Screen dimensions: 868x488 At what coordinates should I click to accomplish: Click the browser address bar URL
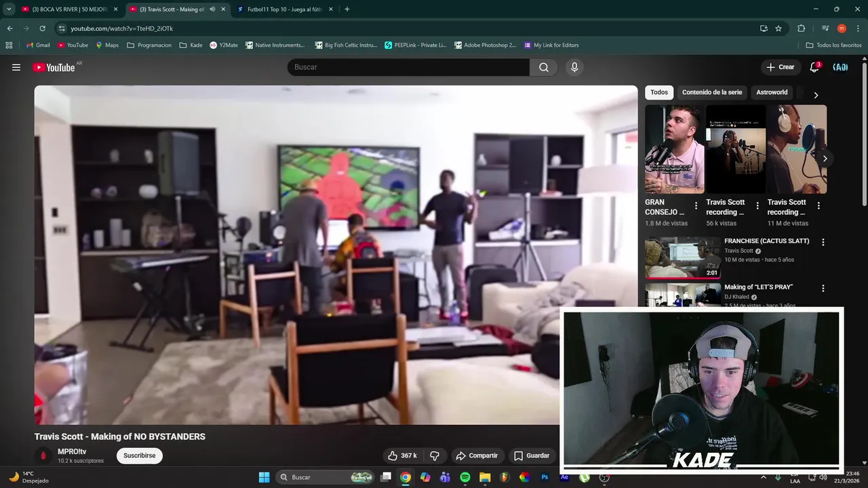(x=122, y=28)
